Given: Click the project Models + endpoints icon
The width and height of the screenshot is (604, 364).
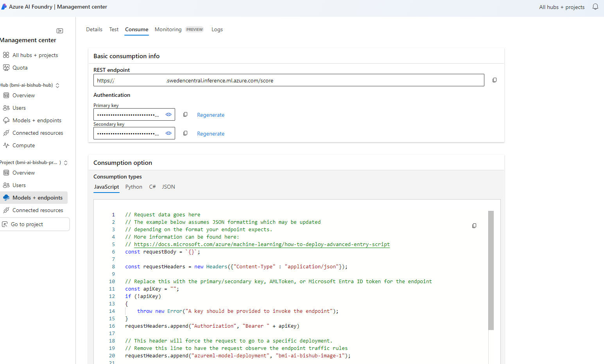Looking at the screenshot, I should tap(6, 198).
